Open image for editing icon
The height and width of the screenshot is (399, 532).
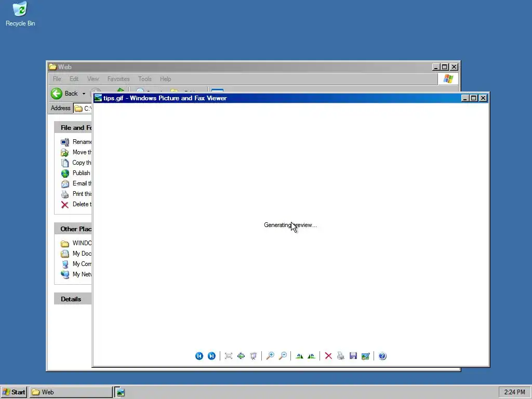click(x=365, y=356)
